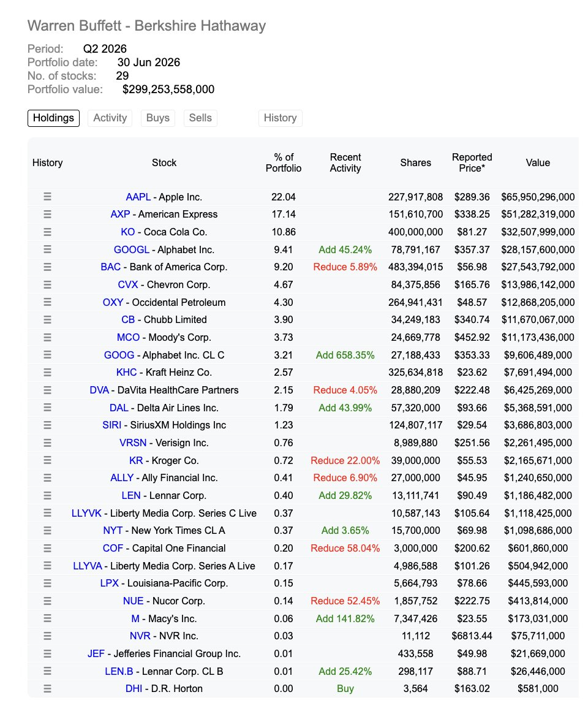Click the Value column header

click(x=538, y=163)
